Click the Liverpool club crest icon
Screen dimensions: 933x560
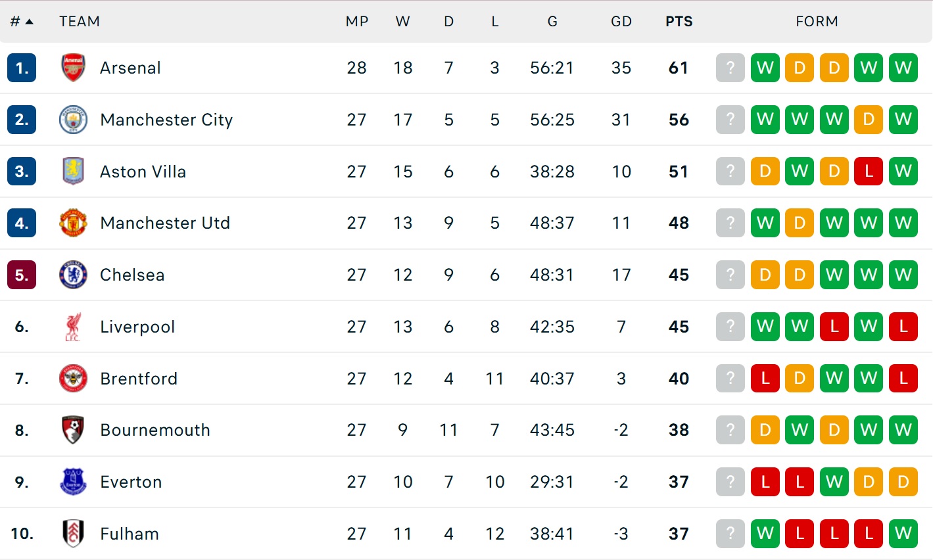click(x=73, y=327)
